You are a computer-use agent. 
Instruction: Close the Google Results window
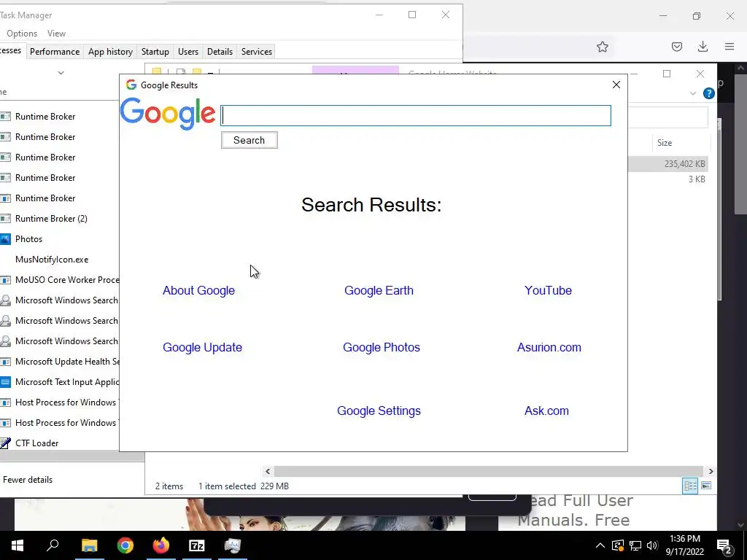(x=616, y=85)
